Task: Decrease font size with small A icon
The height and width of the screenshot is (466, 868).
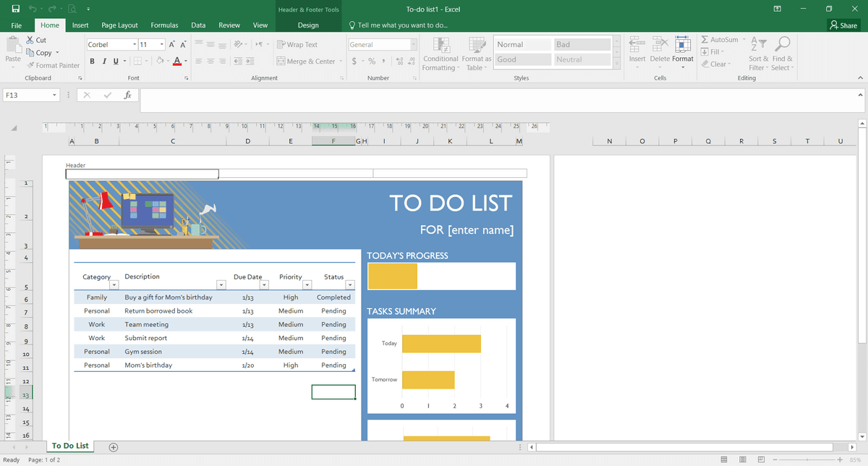Action: pyautogui.click(x=183, y=45)
